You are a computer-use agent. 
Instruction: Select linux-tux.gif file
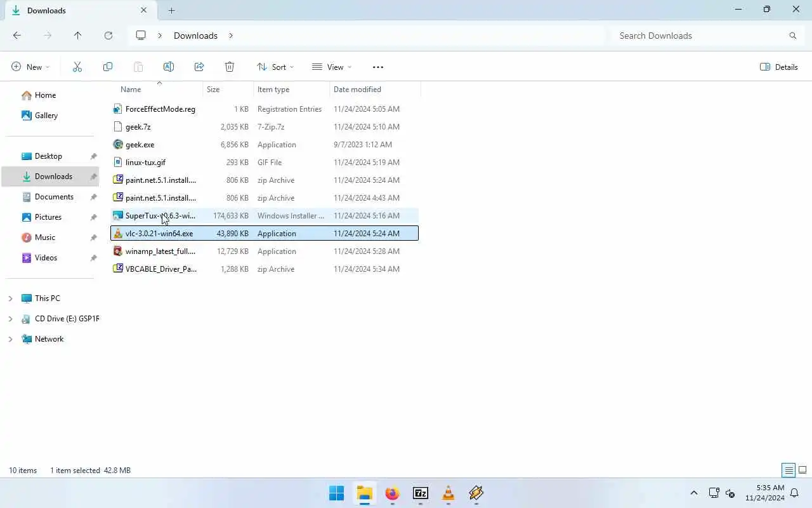pos(265,163)
